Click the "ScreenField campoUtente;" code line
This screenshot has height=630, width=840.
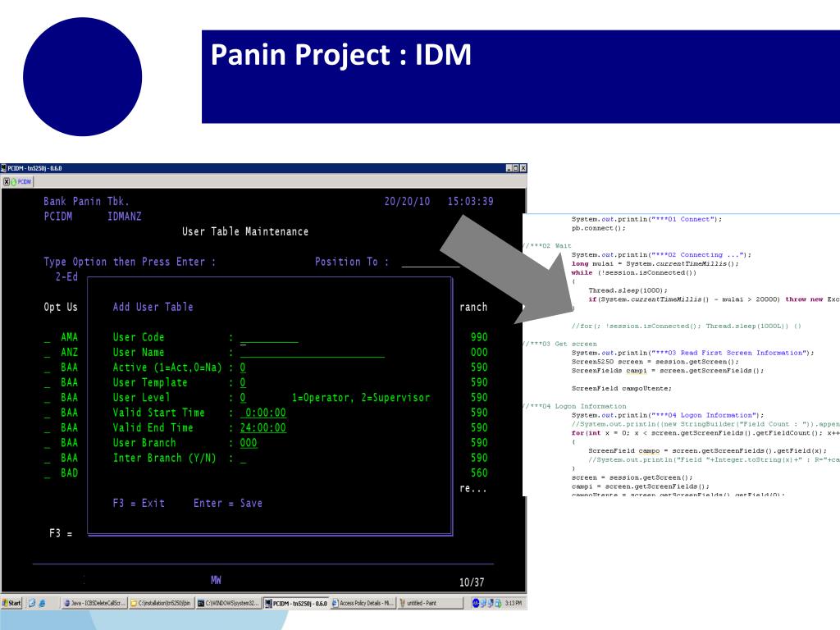(x=622, y=388)
